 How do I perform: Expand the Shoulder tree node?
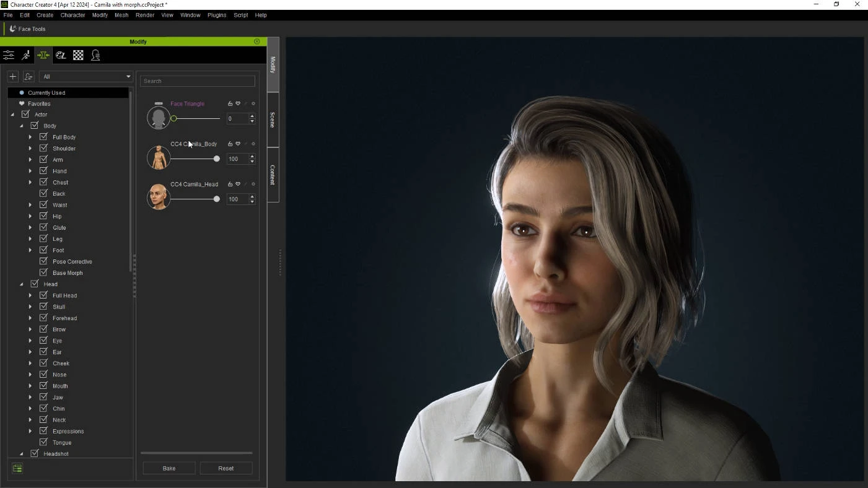(30, 149)
